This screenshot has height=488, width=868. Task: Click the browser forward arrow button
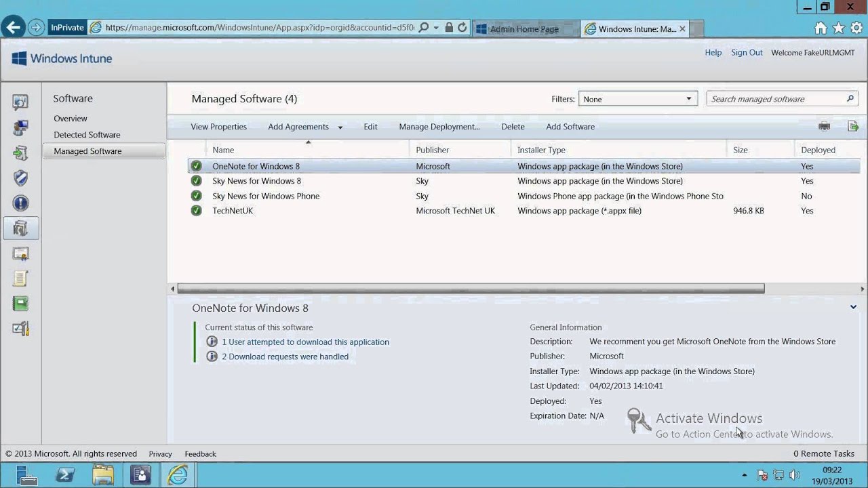36,28
